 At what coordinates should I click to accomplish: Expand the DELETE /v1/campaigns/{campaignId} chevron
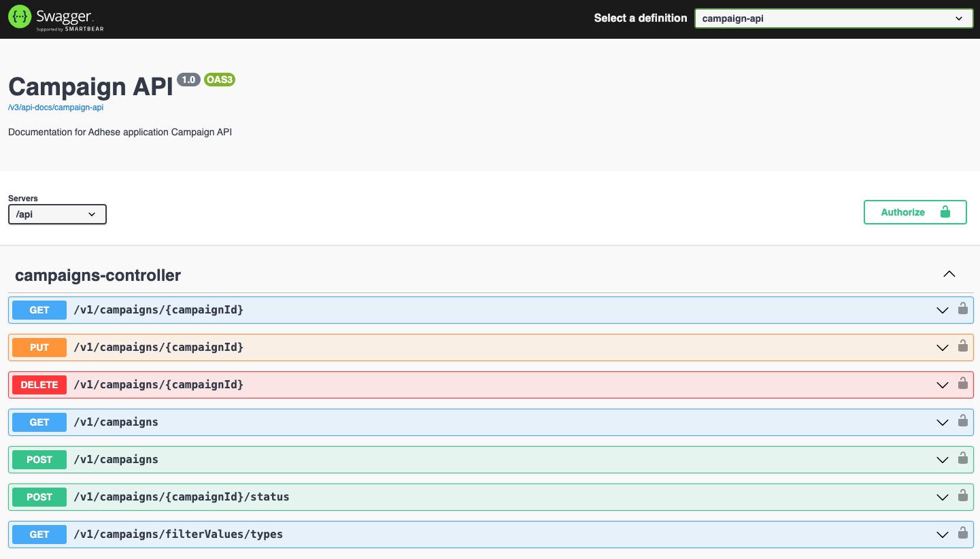point(942,385)
